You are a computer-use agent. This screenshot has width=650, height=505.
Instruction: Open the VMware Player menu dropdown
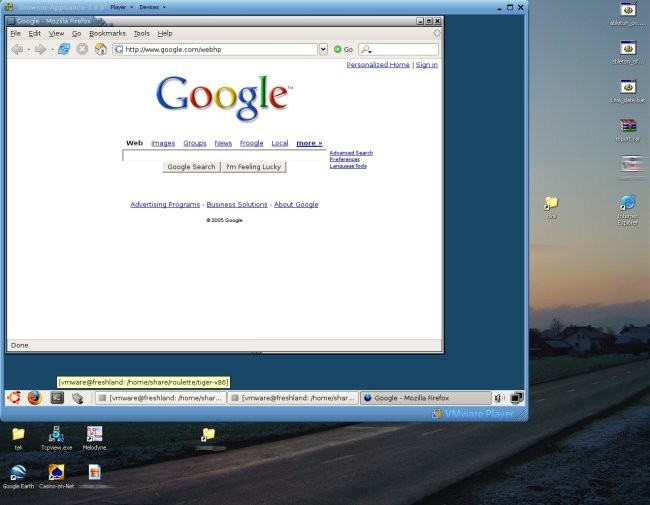coord(122,7)
